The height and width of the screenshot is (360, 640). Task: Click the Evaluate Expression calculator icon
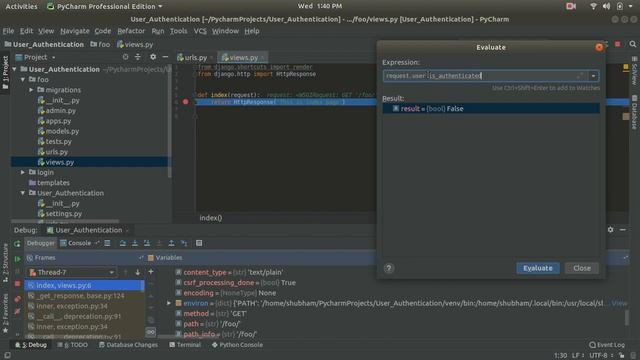pyautogui.click(x=199, y=243)
